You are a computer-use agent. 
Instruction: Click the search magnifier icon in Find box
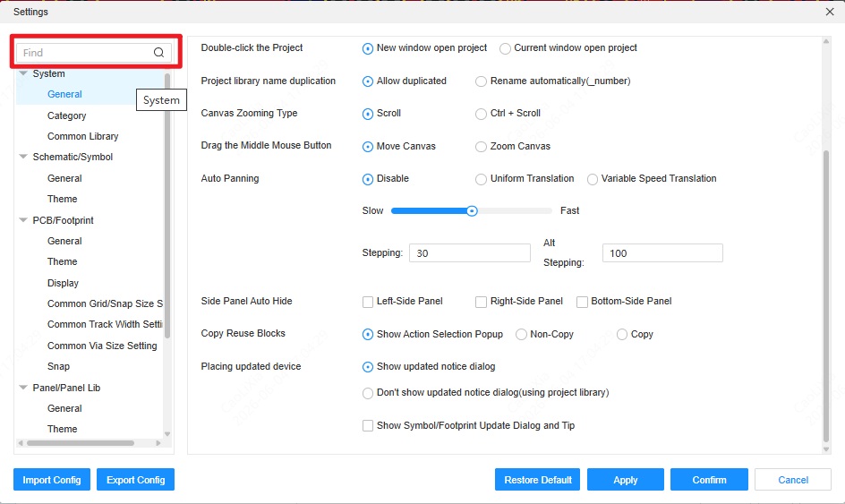click(x=158, y=52)
